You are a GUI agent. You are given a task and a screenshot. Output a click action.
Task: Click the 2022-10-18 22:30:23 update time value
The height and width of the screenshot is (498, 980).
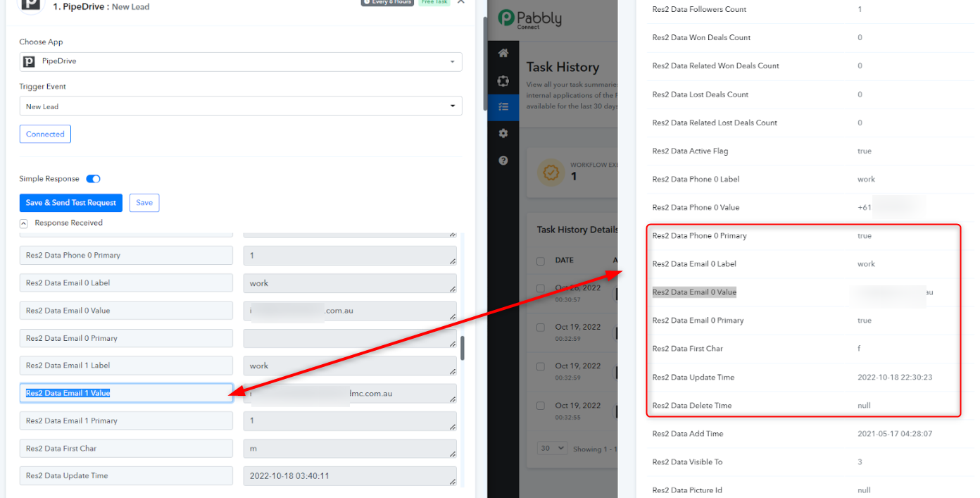point(895,378)
